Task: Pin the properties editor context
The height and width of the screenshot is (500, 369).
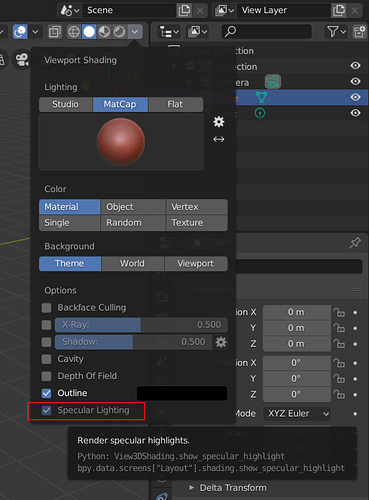Action: [355, 243]
